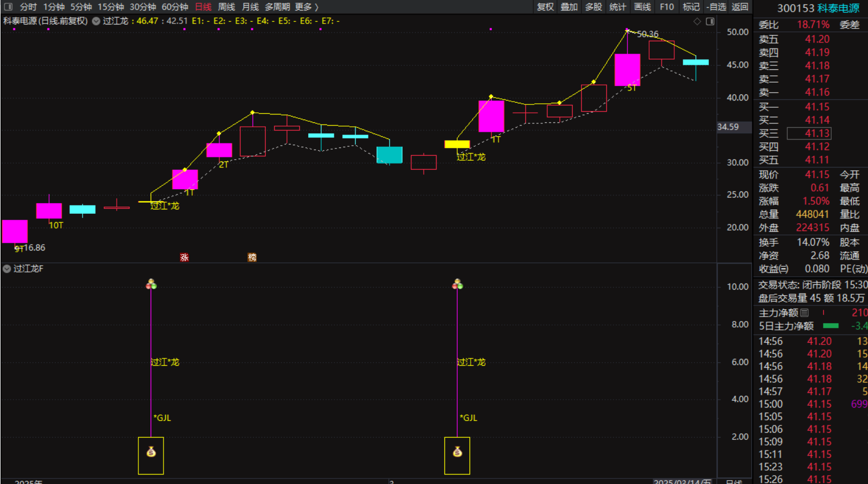This screenshot has height=484, width=868.
Task: Click the red 涨 marker on the chart
Action: [184, 257]
